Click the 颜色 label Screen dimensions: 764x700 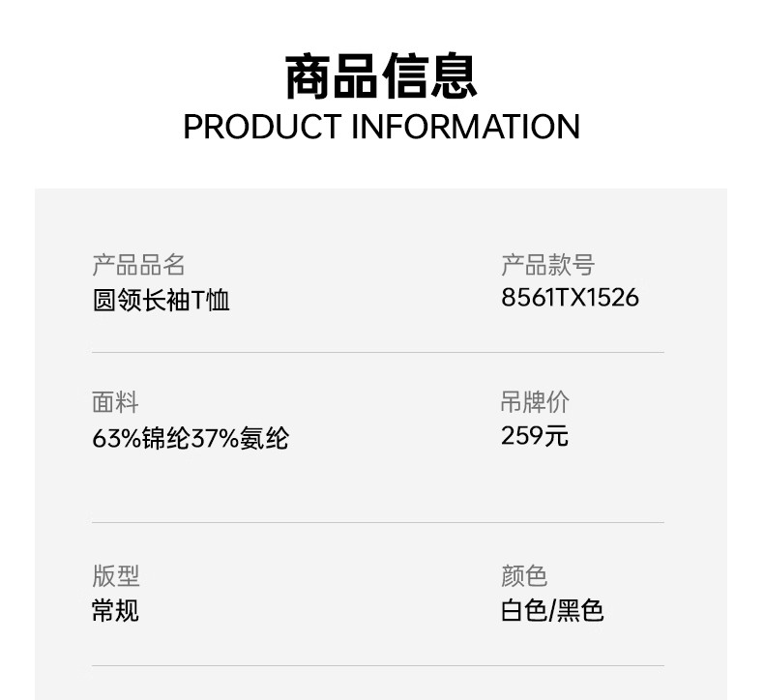coord(524,576)
